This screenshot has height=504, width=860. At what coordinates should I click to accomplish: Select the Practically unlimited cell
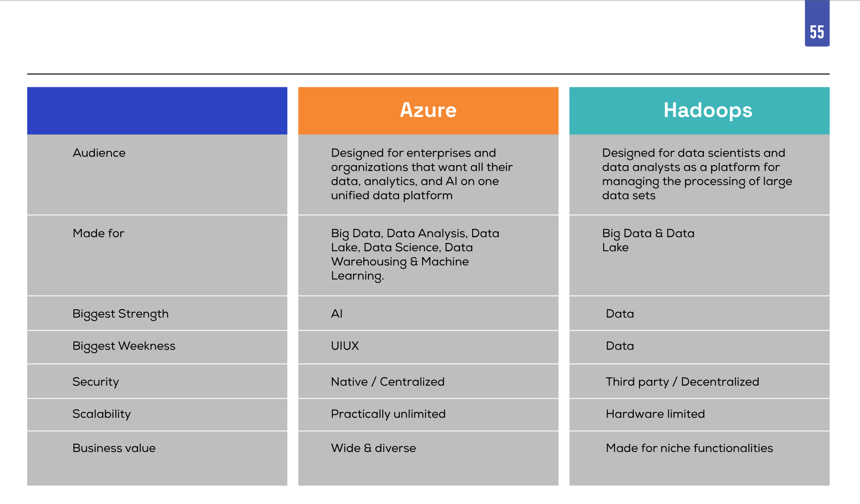click(x=428, y=415)
